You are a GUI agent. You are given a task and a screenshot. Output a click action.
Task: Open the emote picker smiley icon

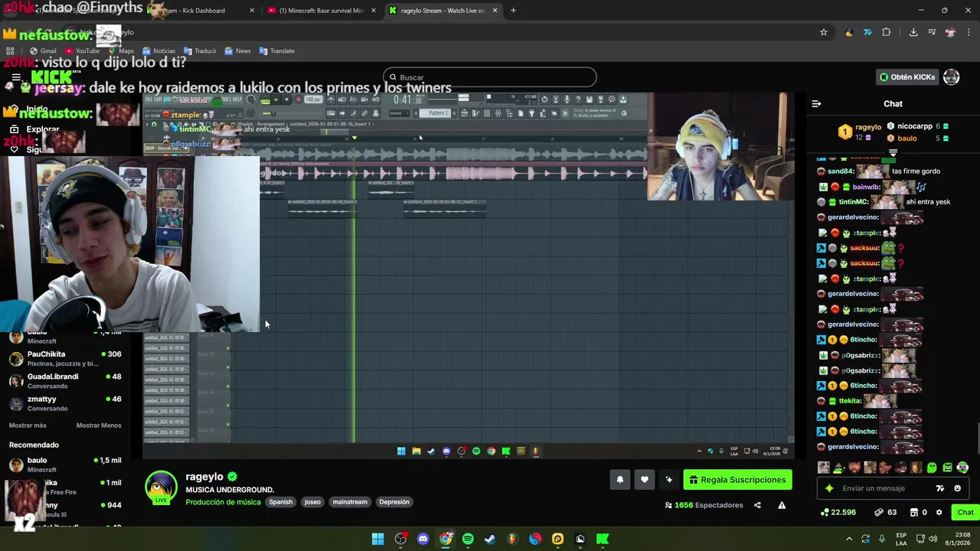(x=957, y=488)
